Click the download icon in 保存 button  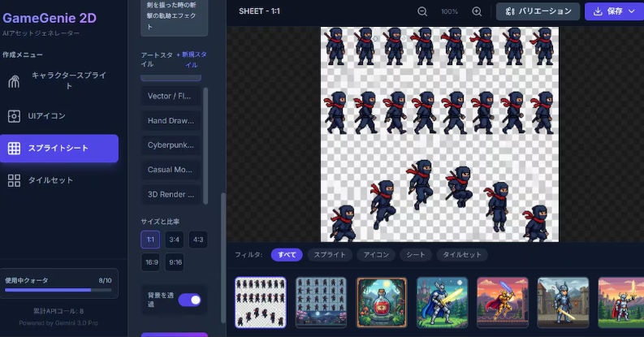[x=598, y=11]
